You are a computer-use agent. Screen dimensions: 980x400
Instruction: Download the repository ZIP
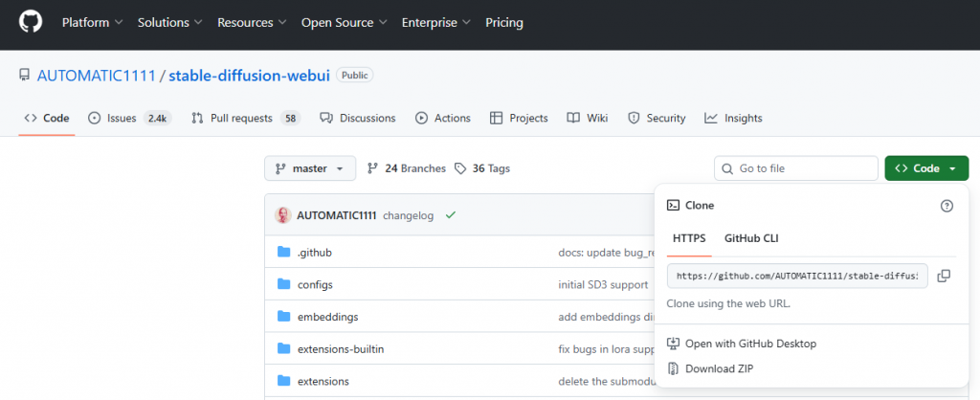pyautogui.click(x=718, y=368)
